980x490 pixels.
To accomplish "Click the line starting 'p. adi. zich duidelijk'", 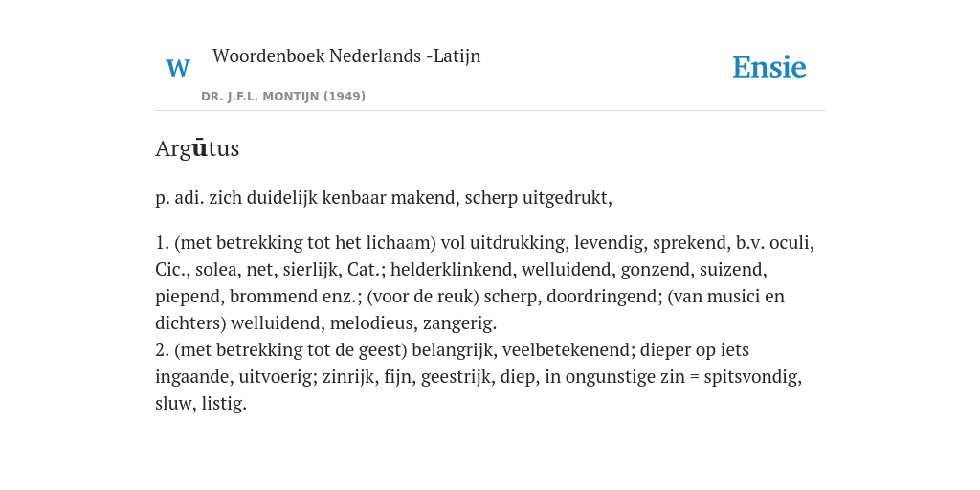I will point(384,198).
